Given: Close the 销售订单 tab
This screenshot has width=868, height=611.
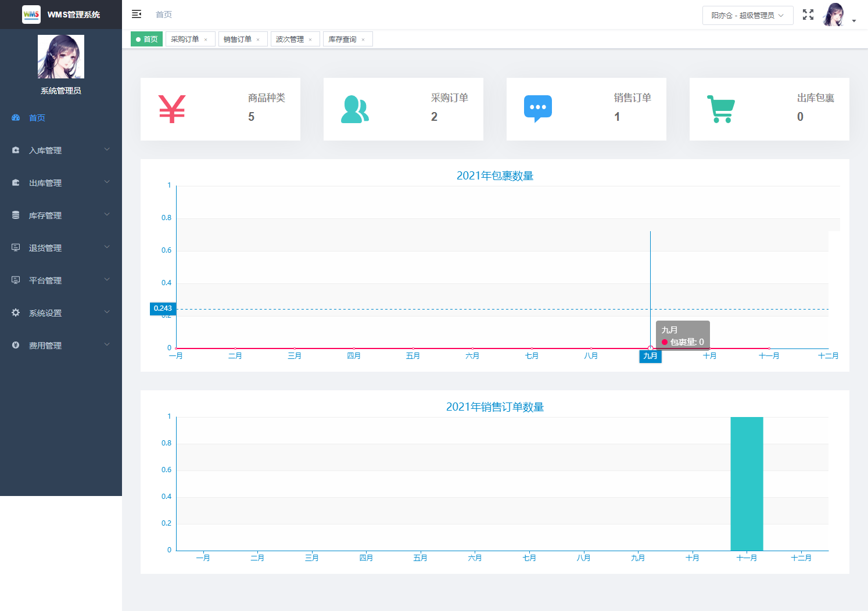Looking at the screenshot, I should [x=258, y=39].
